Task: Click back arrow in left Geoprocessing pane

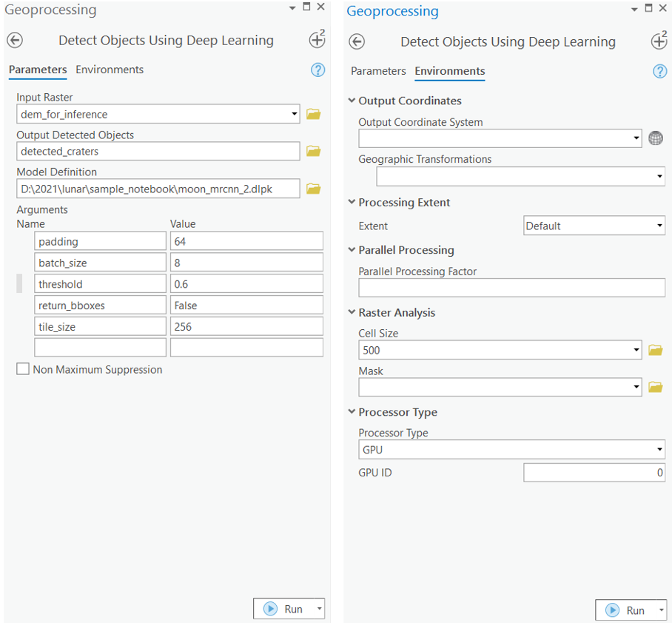Action: coord(14,41)
